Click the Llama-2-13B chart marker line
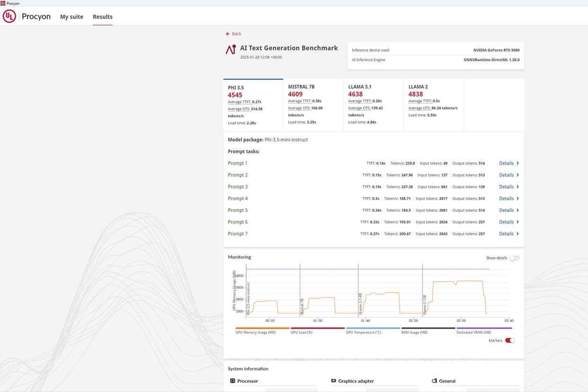588x392 pixels. tap(423, 291)
